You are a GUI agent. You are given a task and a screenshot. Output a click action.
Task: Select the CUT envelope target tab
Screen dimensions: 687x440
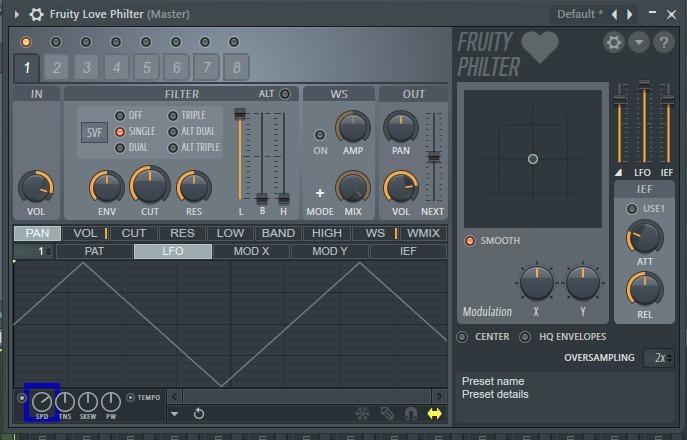[134, 233]
